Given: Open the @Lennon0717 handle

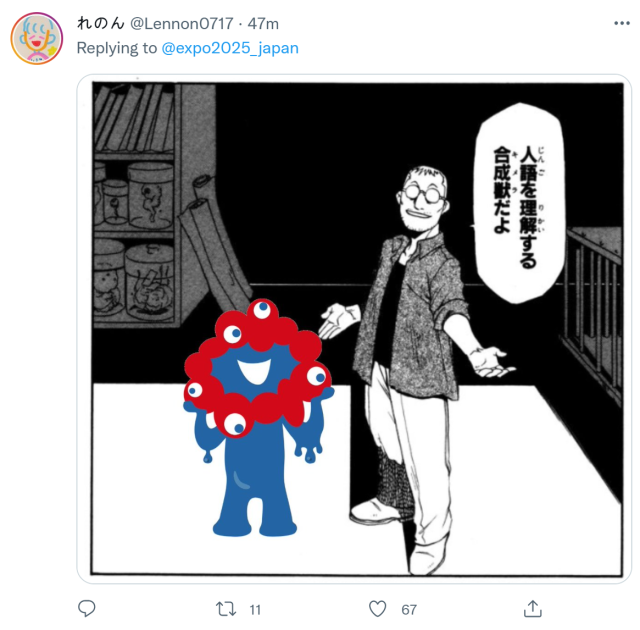Looking at the screenshot, I should pos(182,24).
